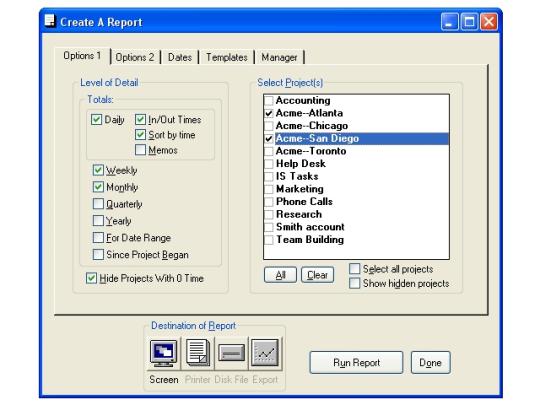Viewport: 540px width, 405px height.
Task: Pick the Disk File destination icon
Action: pos(231,353)
